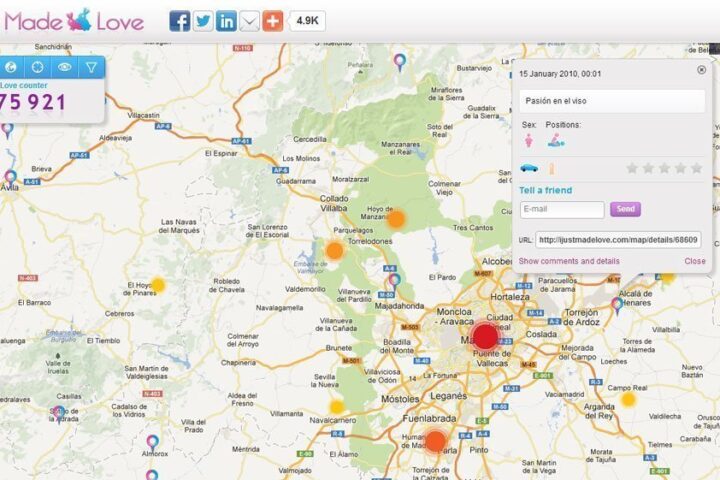
Task: Select the crosshair locate-me tool
Action: click(x=38, y=68)
